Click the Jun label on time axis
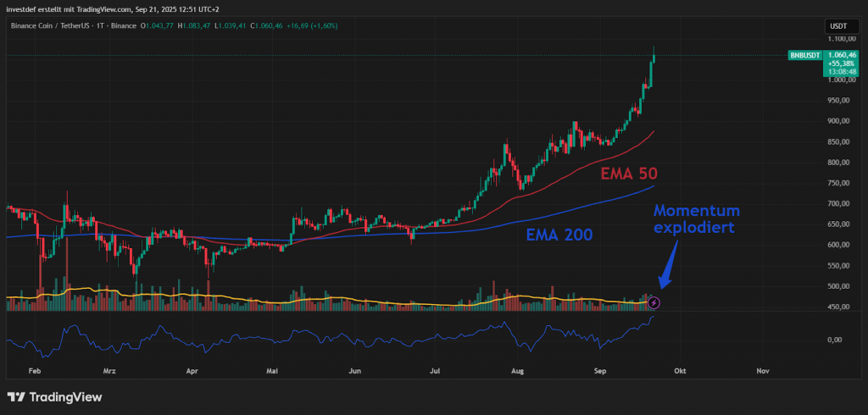868x415 pixels. [357, 371]
